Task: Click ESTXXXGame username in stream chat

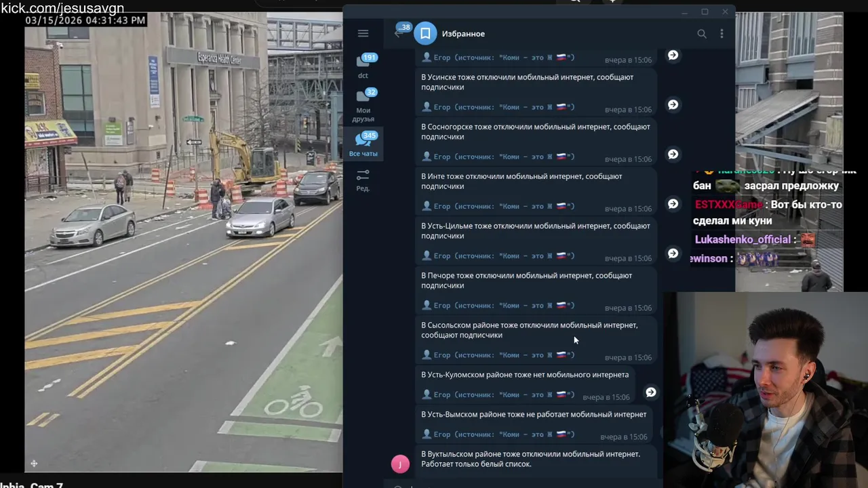Action: [729, 204]
